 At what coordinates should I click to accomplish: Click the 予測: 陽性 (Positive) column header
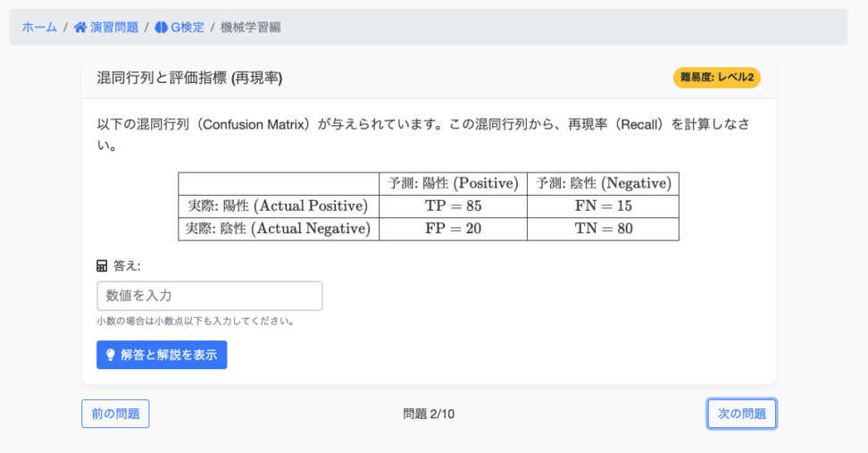pos(453,183)
